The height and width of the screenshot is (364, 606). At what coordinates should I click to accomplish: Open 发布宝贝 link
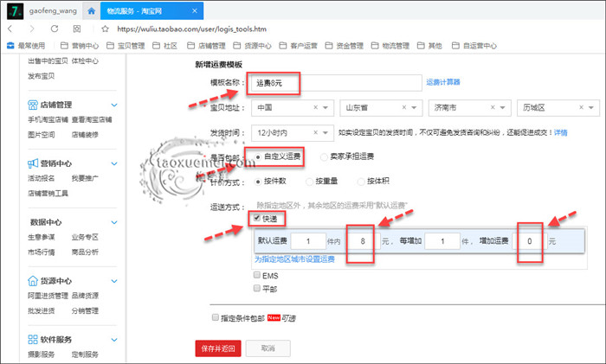41,76
